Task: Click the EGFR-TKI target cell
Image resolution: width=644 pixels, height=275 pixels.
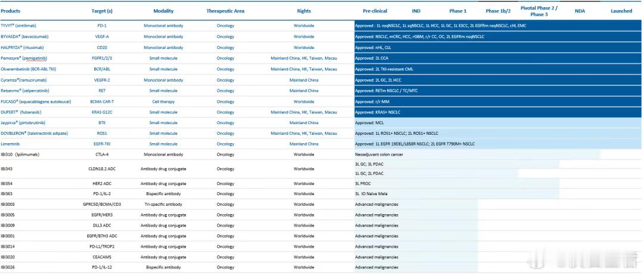Action: tap(102, 144)
